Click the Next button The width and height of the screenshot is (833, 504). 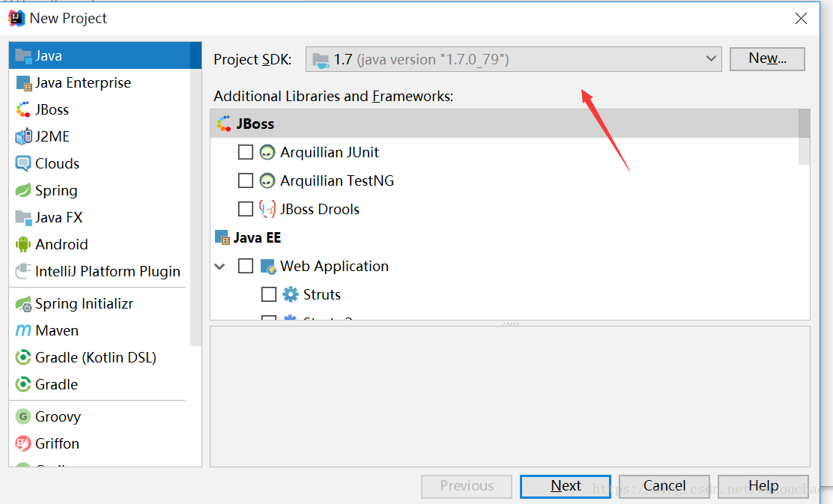[566, 486]
